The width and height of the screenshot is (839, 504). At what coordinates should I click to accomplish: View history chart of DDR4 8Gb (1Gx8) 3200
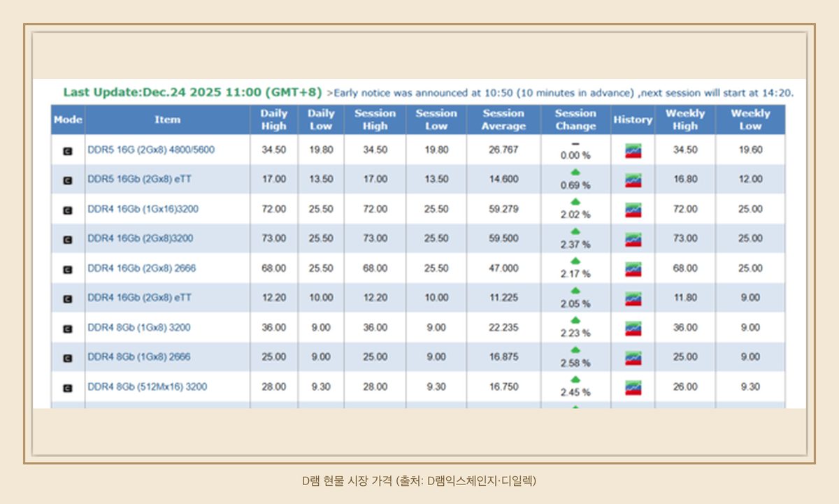click(x=633, y=329)
